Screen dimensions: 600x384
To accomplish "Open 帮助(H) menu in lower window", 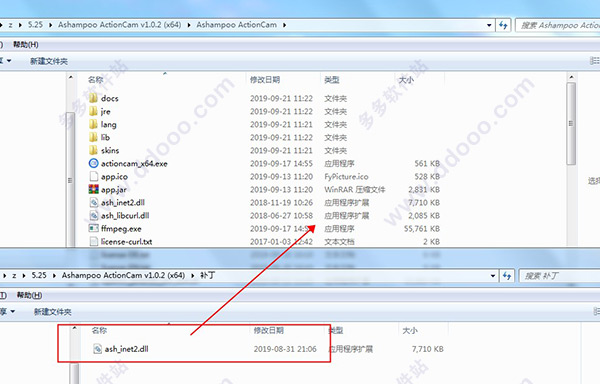I will [x=29, y=295].
